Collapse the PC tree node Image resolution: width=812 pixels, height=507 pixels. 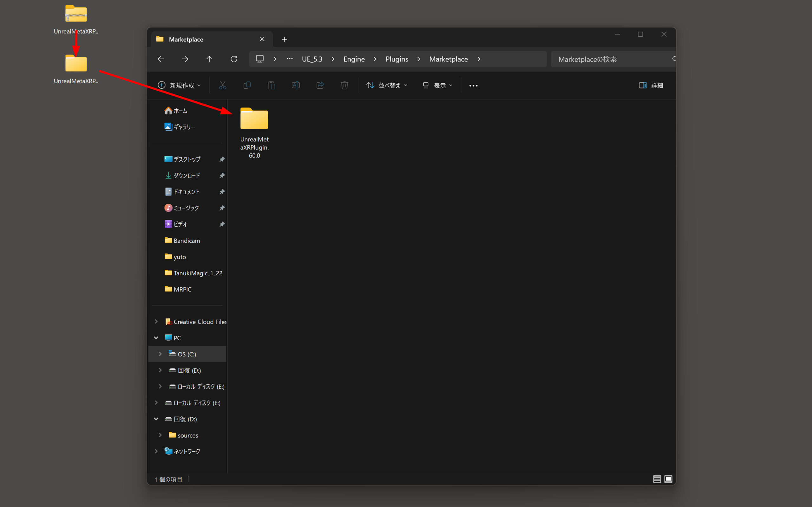(156, 338)
